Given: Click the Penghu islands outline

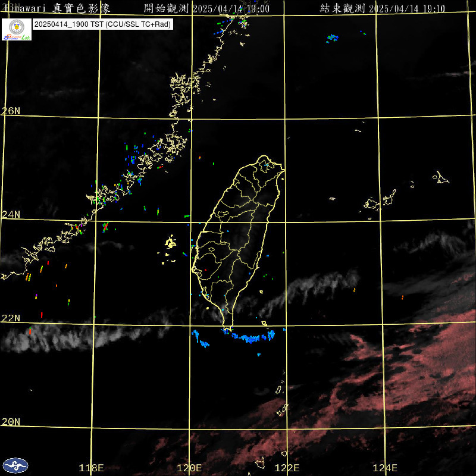Looking at the screenshot, I should [x=171, y=243].
